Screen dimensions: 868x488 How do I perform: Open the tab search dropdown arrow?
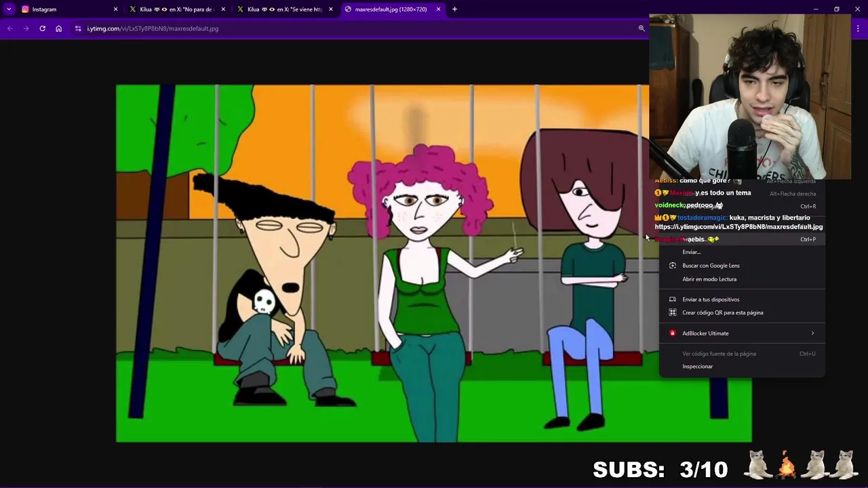pyautogui.click(x=9, y=9)
